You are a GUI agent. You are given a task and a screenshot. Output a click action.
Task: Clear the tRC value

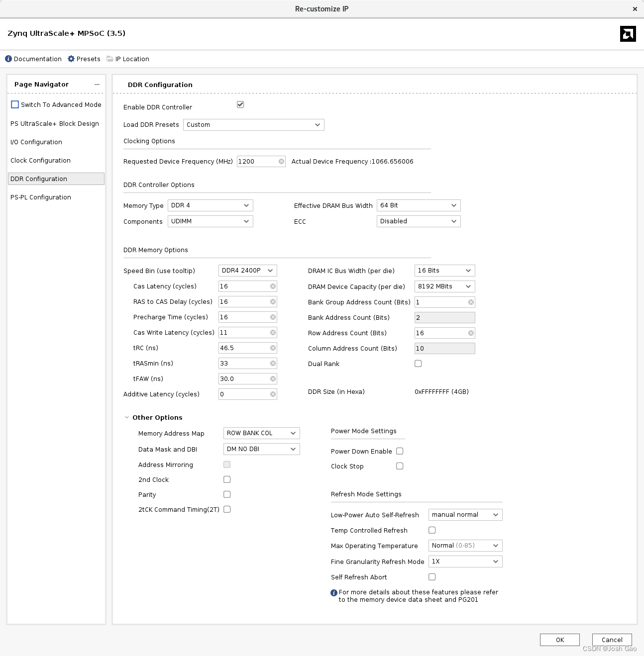click(x=273, y=348)
